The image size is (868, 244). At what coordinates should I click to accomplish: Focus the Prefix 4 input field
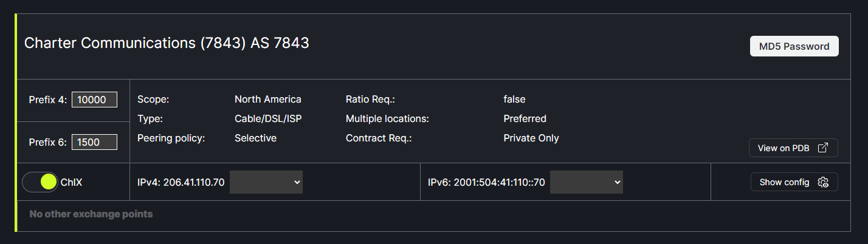94,100
